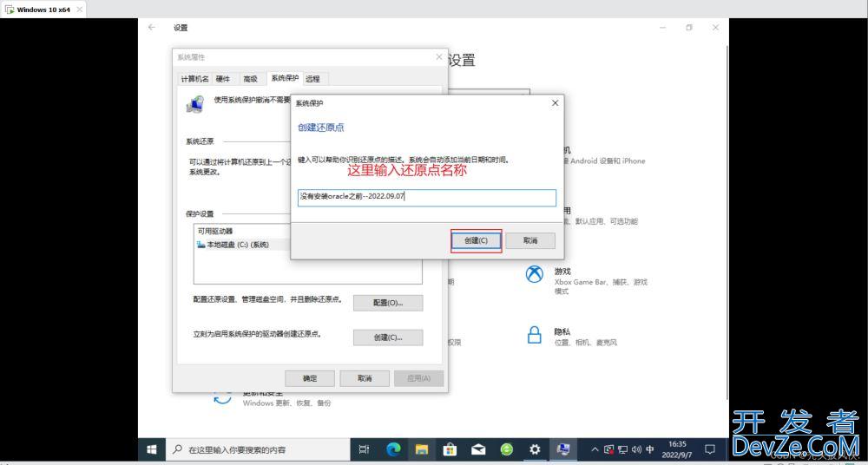Open the Mail app from the taskbar
Image resolution: width=868 pixels, height=465 pixels.
coord(478,449)
